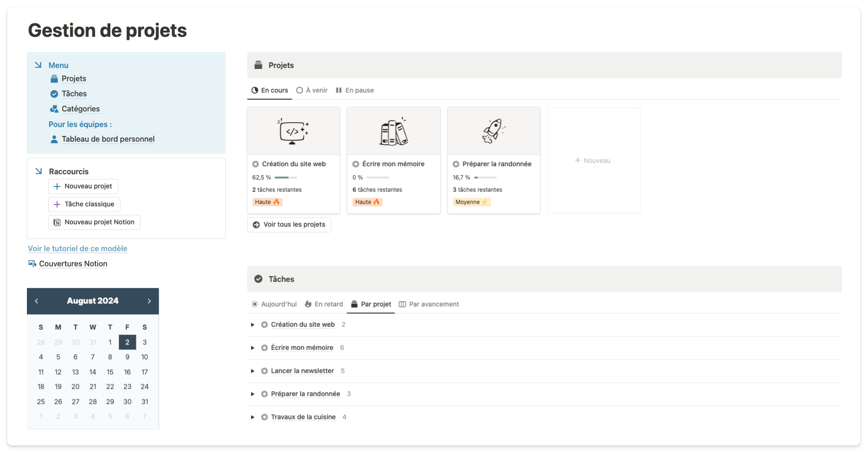Click the Couvertures Notion image icon

(32, 264)
